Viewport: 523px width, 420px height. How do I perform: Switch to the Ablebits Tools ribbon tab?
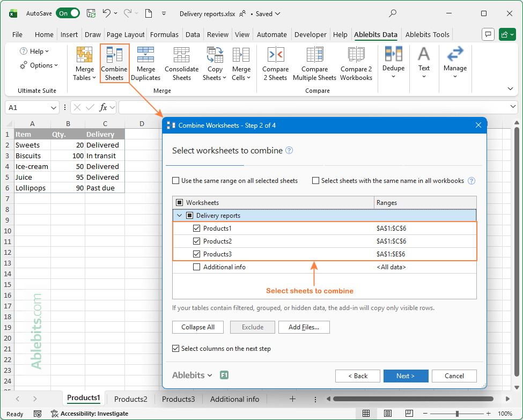point(427,34)
